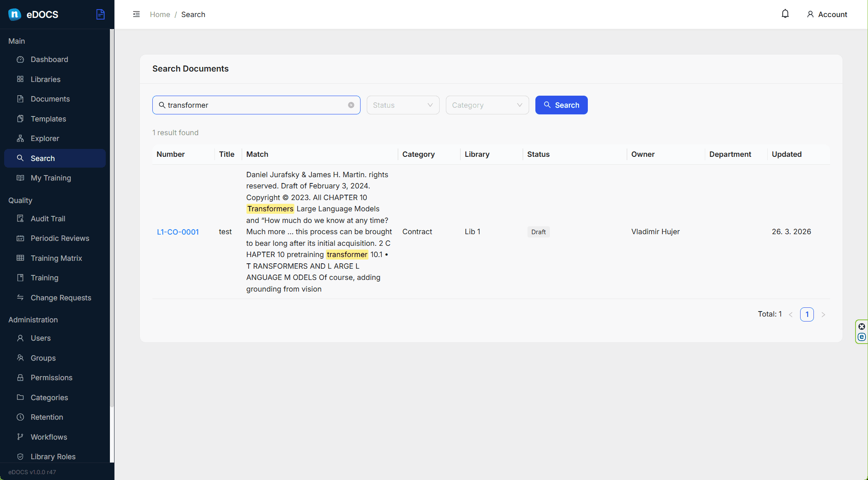
Task: Clear the search field with the x icon
Action: coord(351,105)
